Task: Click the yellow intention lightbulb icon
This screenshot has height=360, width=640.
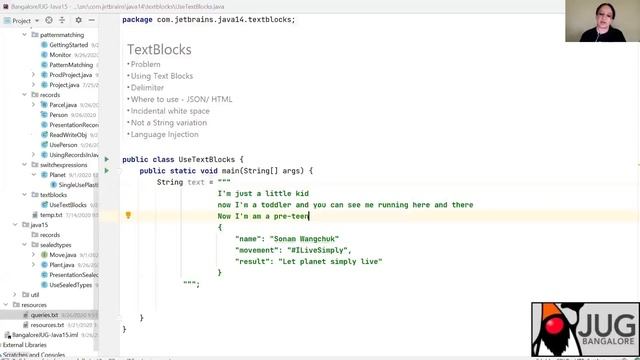Action: coord(128,215)
